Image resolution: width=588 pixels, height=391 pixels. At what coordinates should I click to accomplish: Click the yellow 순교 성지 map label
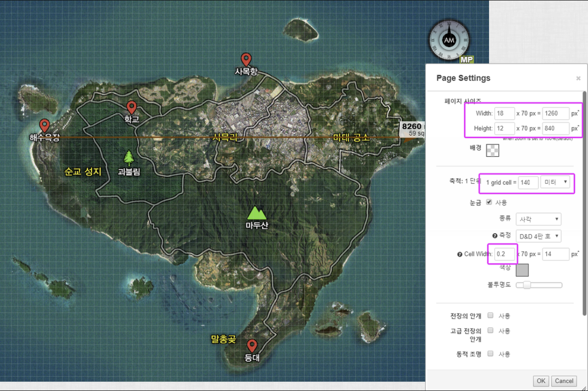pos(82,171)
